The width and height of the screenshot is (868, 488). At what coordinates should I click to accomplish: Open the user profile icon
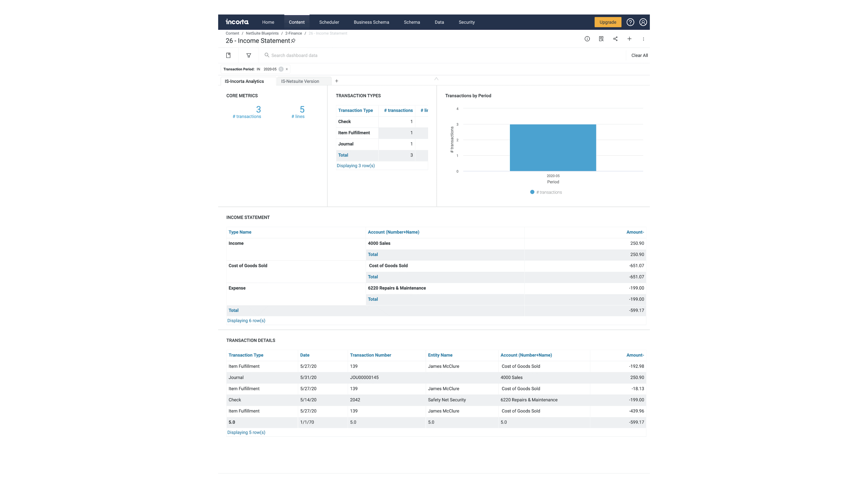[643, 22]
